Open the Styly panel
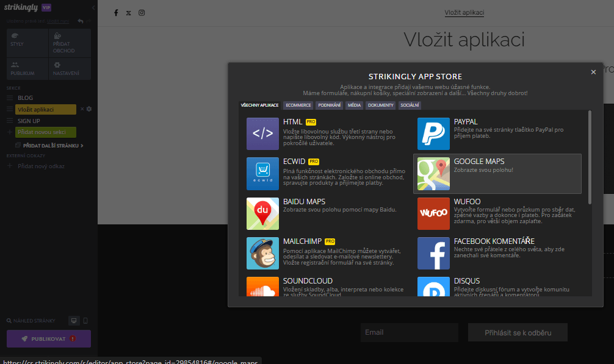Screen dimensions: 614x364 click(27, 43)
